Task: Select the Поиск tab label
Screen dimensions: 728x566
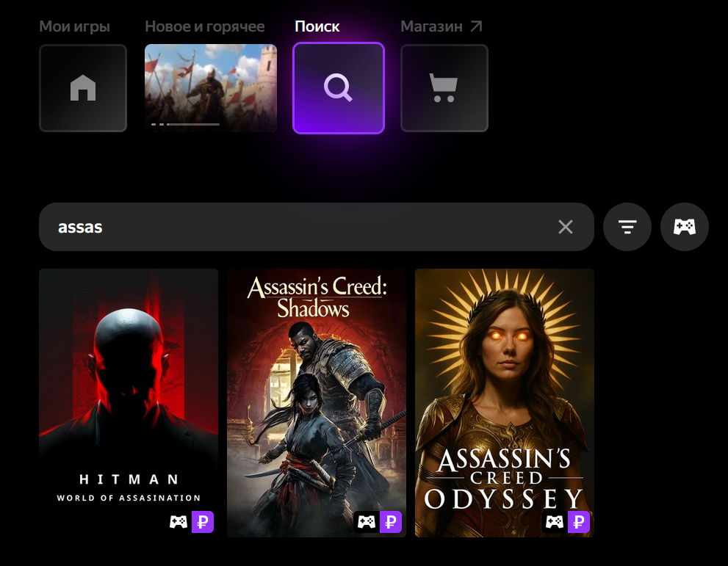Action: [317, 26]
